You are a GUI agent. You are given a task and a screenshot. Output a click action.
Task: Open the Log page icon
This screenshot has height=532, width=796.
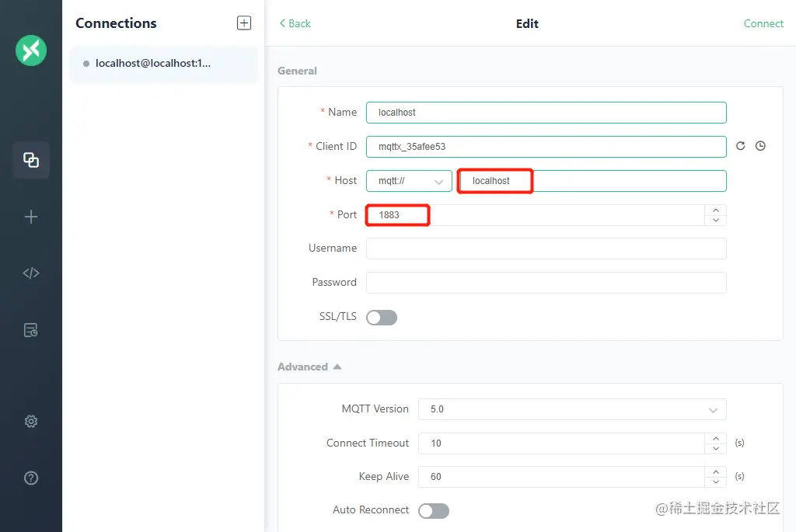coord(31,330)
